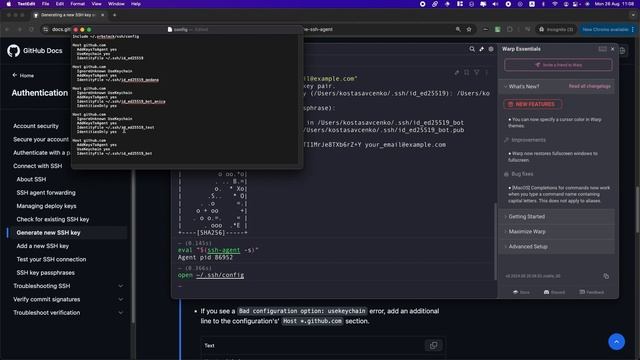
Task: Open Test your SSH connection page
Action: pyautogui.click(x=51, y=260)
